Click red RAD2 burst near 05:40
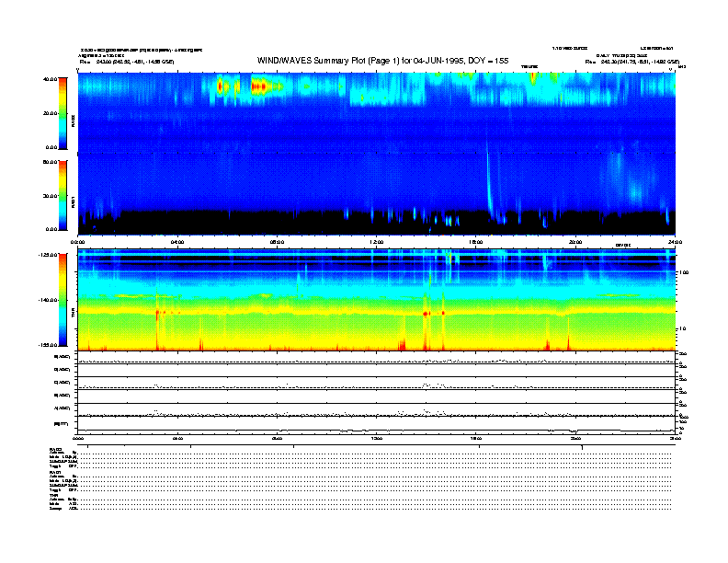The width and height of the screenshot is (728, 563). tap(221, 86)
